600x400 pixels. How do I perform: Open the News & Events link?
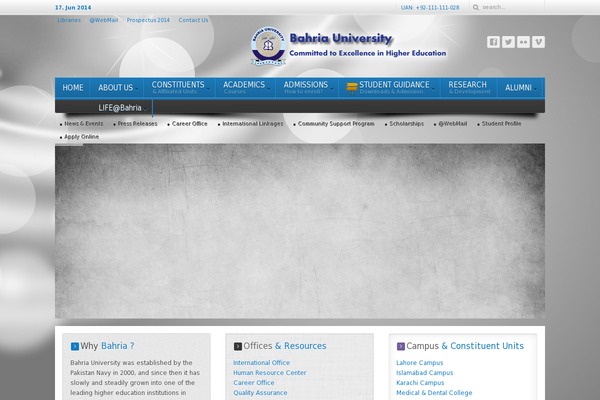point(83,124)
